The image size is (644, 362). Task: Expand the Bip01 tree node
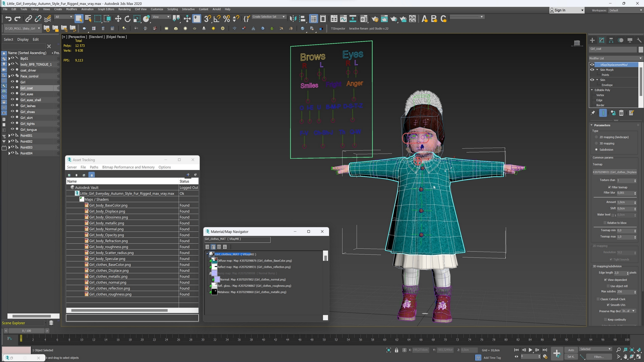9,58
